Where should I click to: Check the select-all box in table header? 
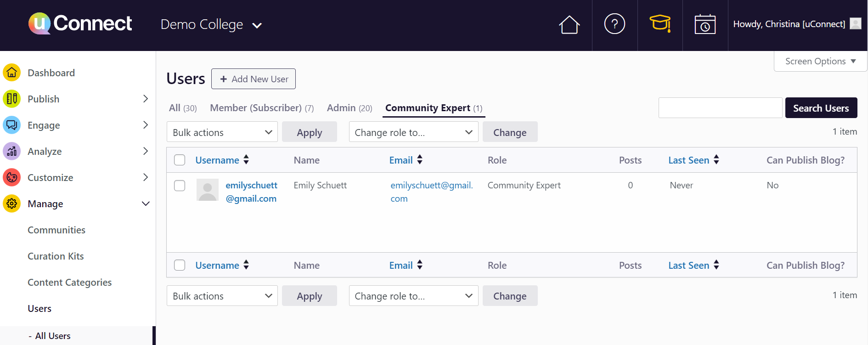[x=180, y=160]
